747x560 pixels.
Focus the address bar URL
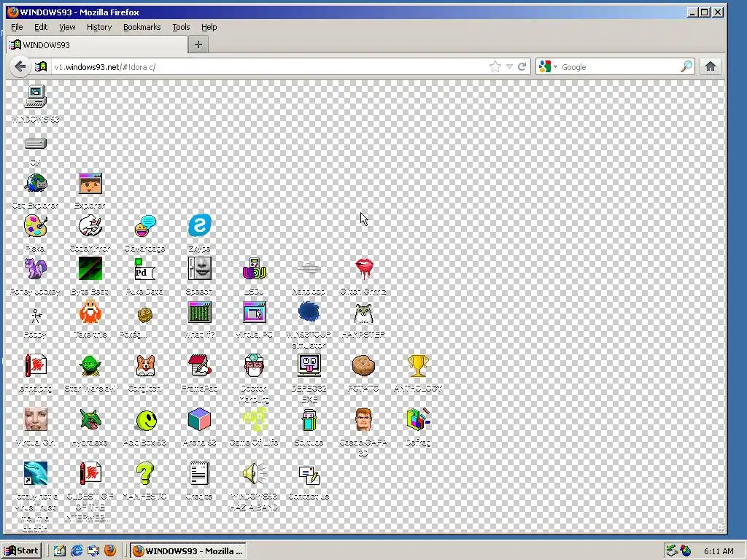(x=269, y=67)
